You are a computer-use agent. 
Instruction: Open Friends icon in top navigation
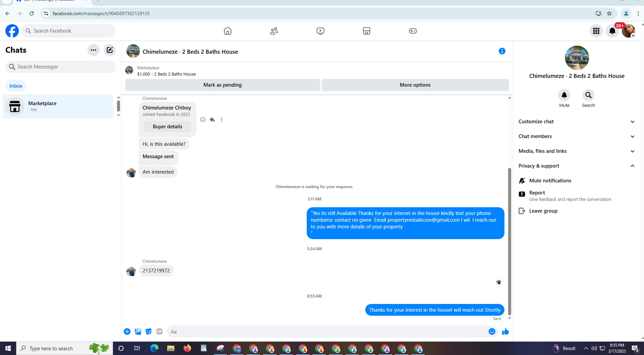click(x=274, y=31)
